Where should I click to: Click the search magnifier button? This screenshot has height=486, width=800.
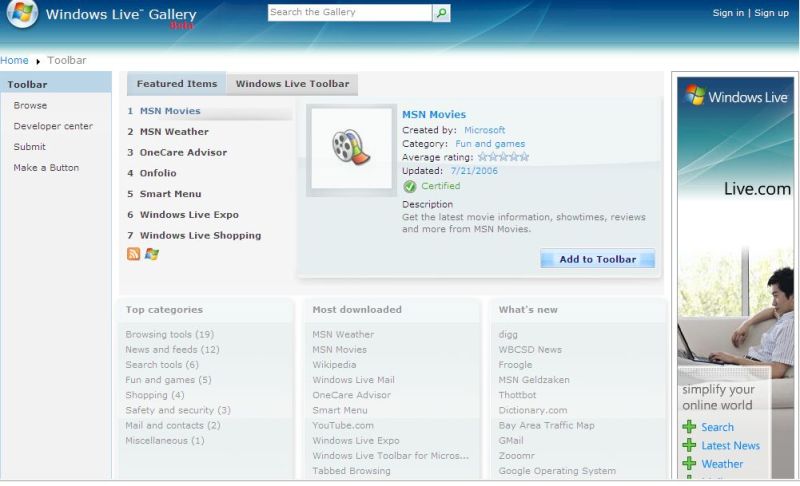[x=441, y=13]
